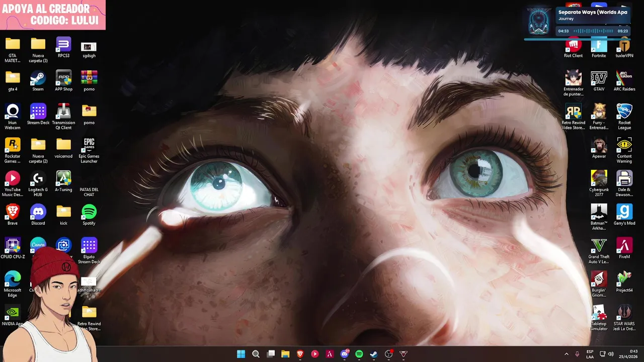
Task: Open the RPCS3 emulator shortcut
Action: point(63,48)
